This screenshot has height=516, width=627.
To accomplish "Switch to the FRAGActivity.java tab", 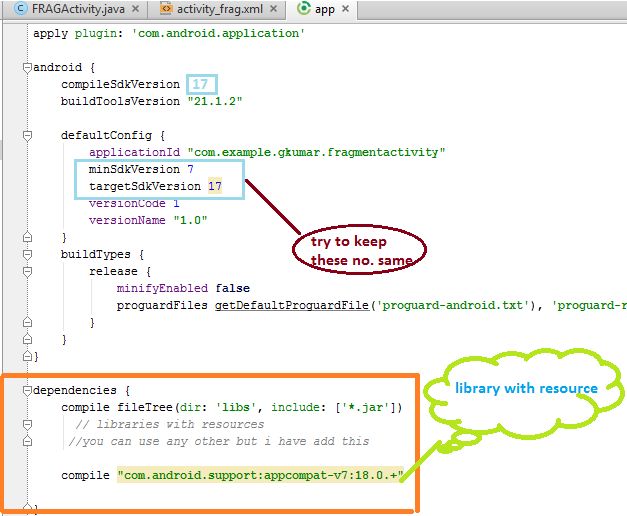I will tap(76, 9).
